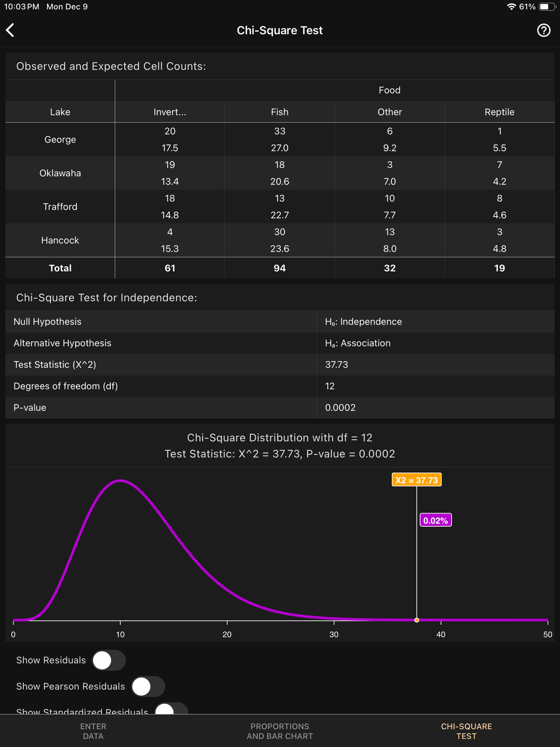This screenshot has height=747, width=560.
Task: Tap Oklawaha Invert observed count 19
Action: tap(170, 165)
